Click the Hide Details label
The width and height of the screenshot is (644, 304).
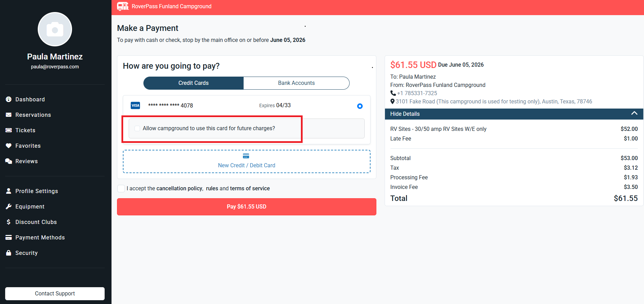405,114
